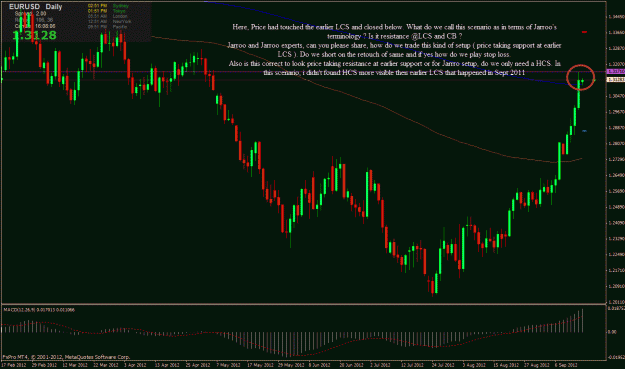Click the 3 Aug 2012 date label

[474, 365]
